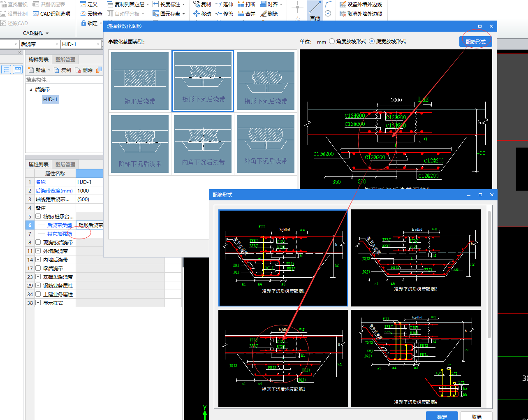Click 复制 in component list toolbar

(63, 70)
